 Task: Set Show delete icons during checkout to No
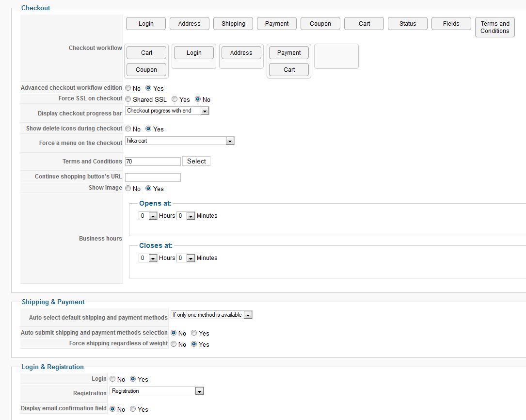[128, 129]
